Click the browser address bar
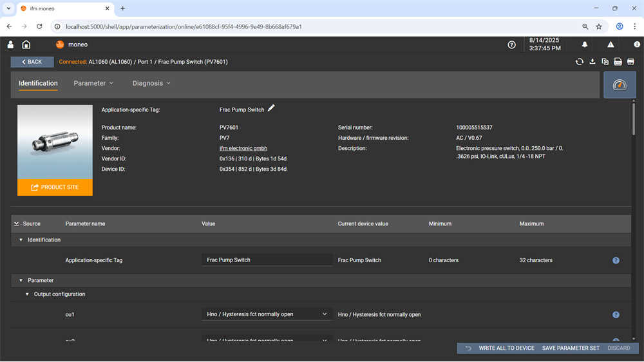Image resolution: width=644 pixels, height=362 pixels. pos(320,26)
